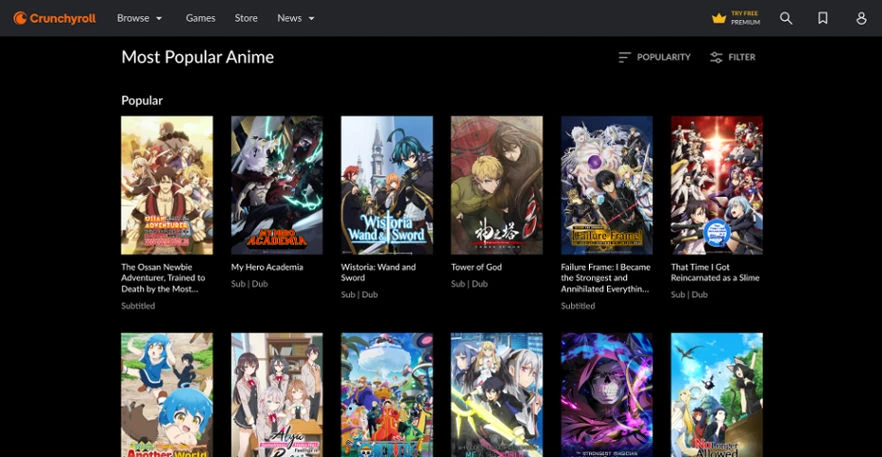Open the silver-haired girl sword poster

pos(497,395)
